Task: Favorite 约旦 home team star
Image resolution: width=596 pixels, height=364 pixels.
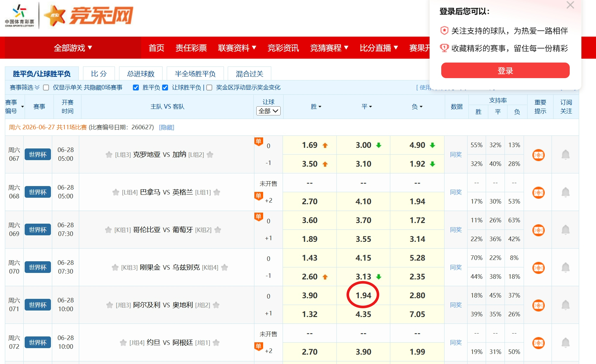Action: (x=123, y=343)
